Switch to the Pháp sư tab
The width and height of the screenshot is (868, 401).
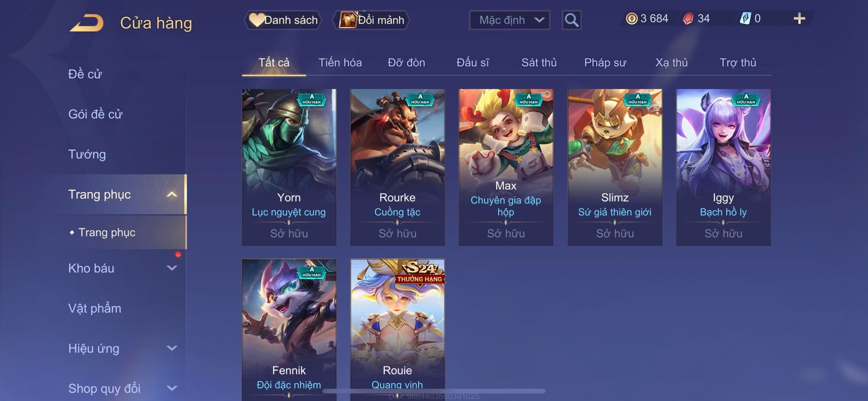click(605, 63)
